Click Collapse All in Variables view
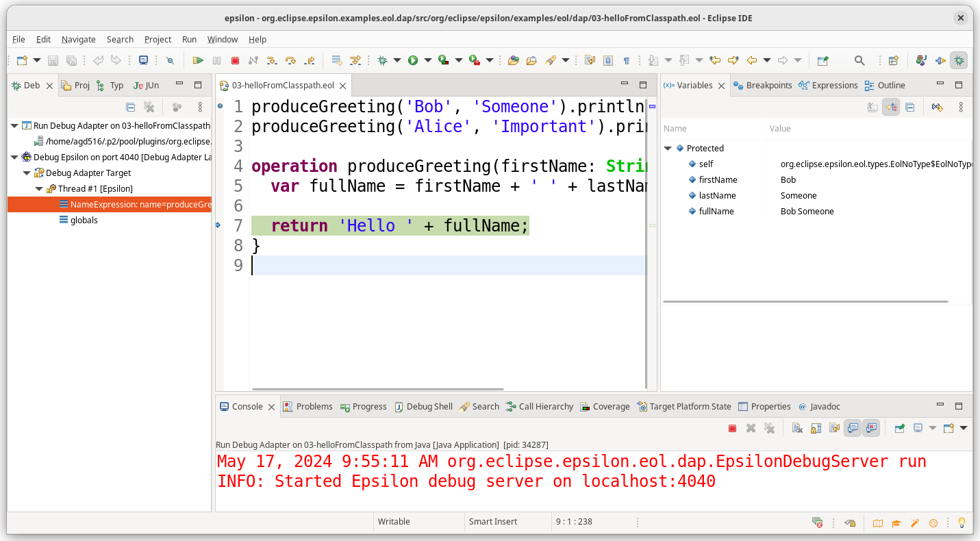The height and width of the screenshot is (541, 980). coord(909,107)
